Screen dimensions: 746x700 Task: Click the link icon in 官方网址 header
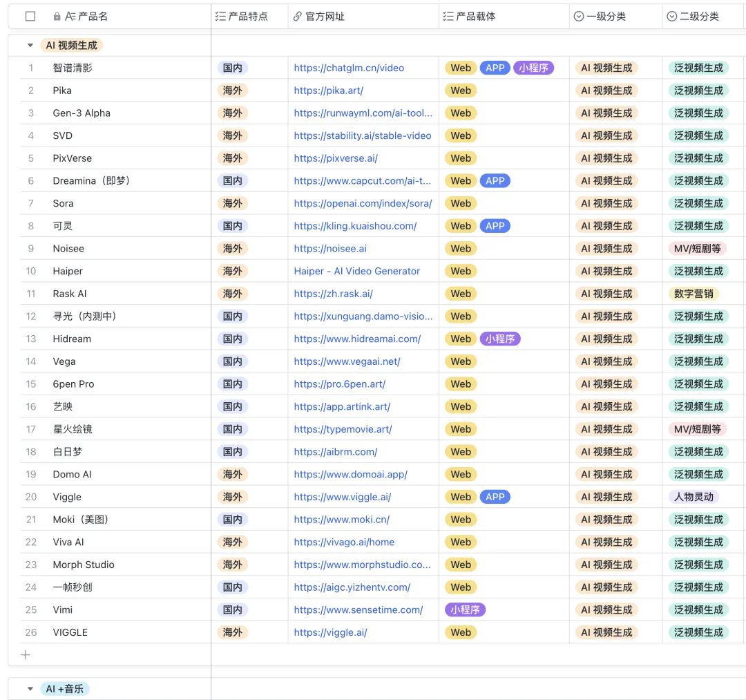297,17
